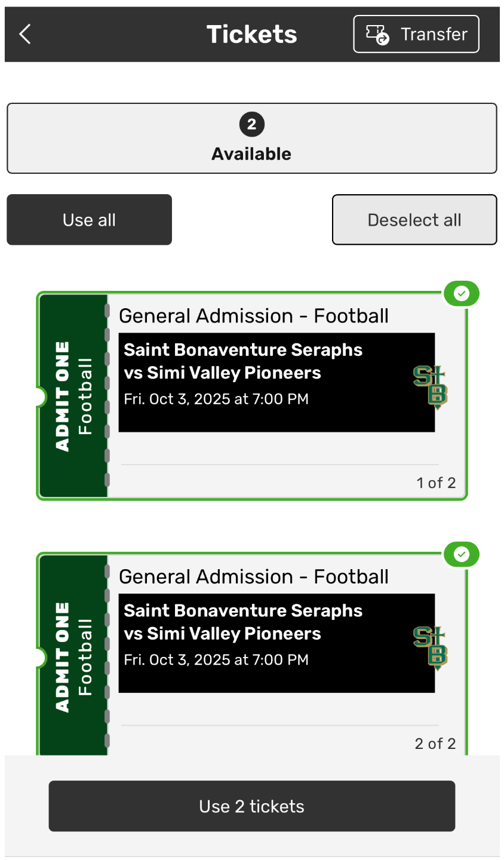Click the first ticket's General Admission - Football heading
Image resolution: width=504 pixels, height=860 pixels.
tap(254, 316)
